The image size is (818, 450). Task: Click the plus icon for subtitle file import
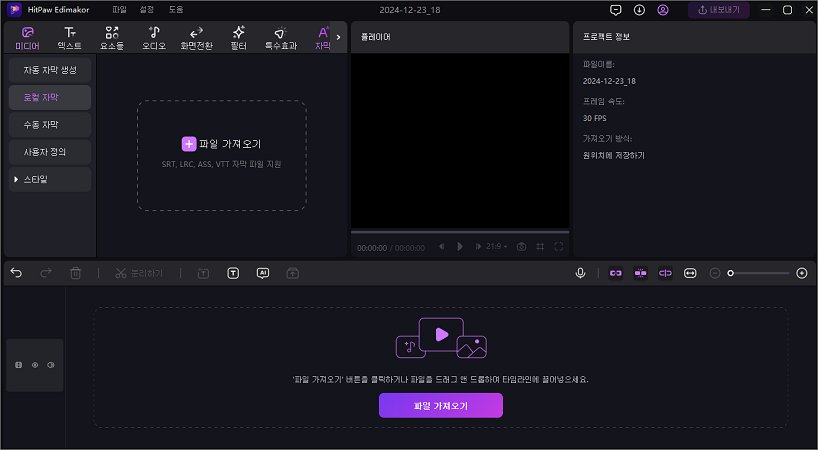point(189,144)
